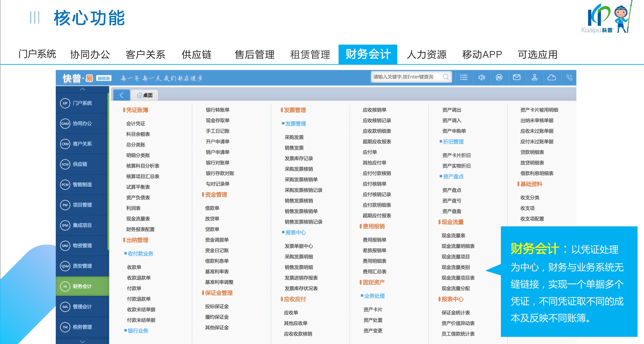Click the speaker announcement icon

pos(481,77)
